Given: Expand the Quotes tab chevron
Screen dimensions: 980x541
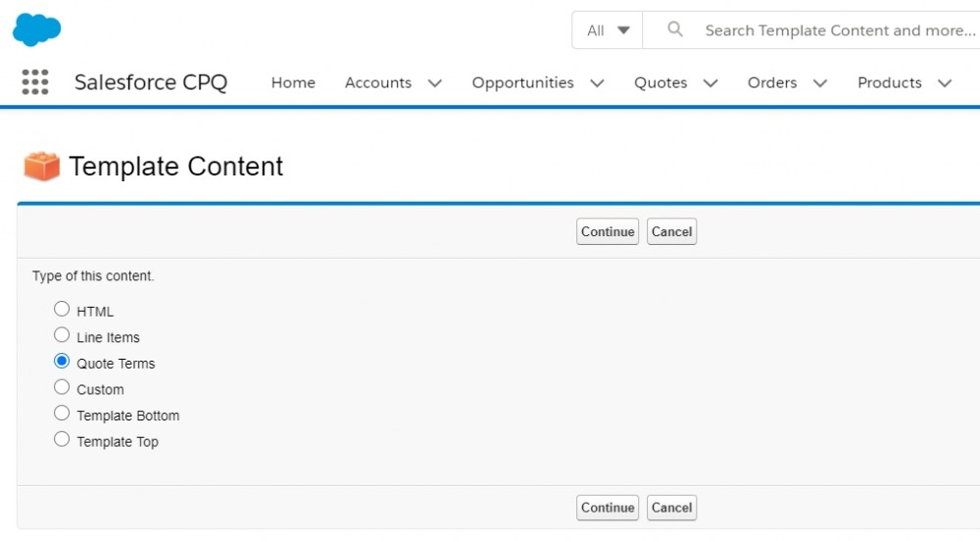Looking at the screenshot, I should tap(710, 83).
